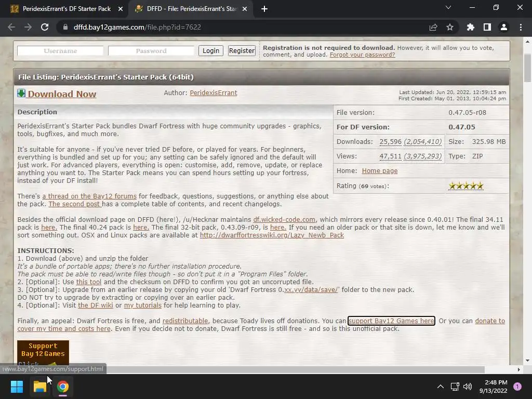Image resolution: width=532 pixels, height=399 pixels.
Task: Click the horizontal scrollbar right arrow
Action: [x=518, y=369]
